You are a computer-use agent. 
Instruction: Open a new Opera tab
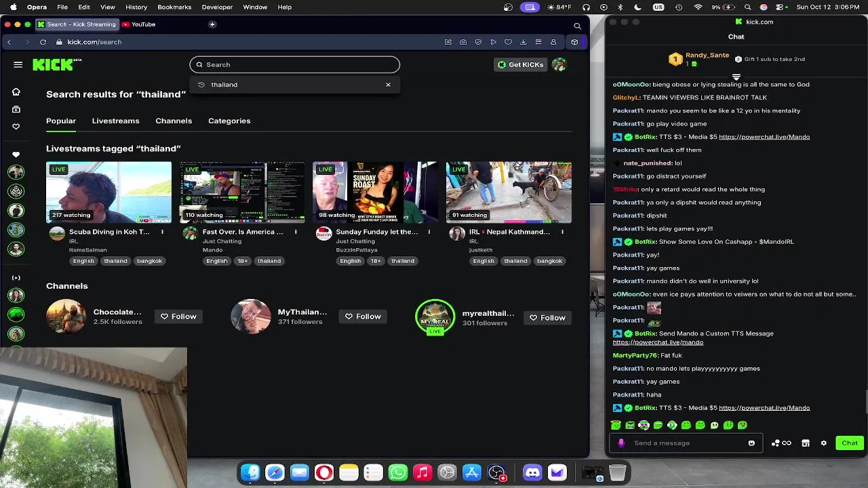pyautogui.click(x=212, y=24)
